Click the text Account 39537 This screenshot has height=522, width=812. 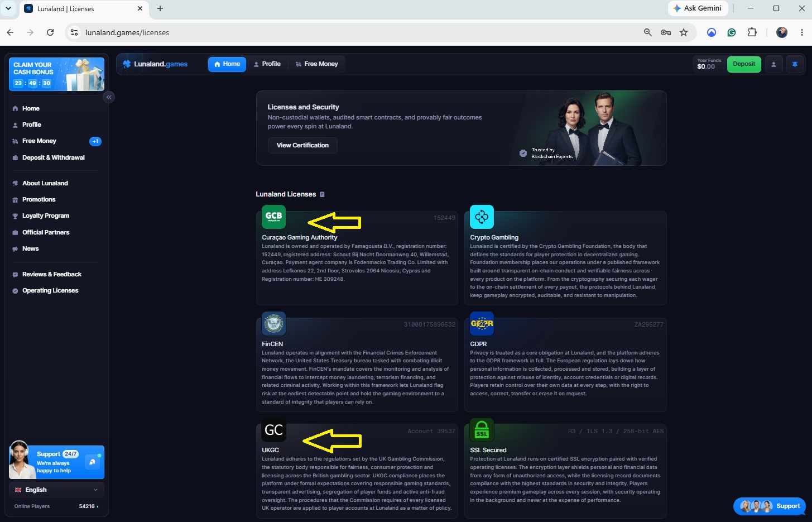(431, 431)
